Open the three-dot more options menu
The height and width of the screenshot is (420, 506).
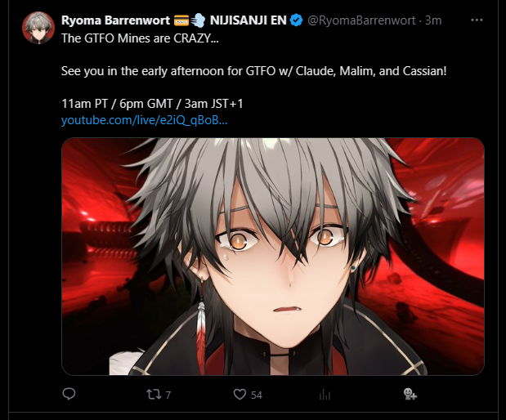(477, 20)
